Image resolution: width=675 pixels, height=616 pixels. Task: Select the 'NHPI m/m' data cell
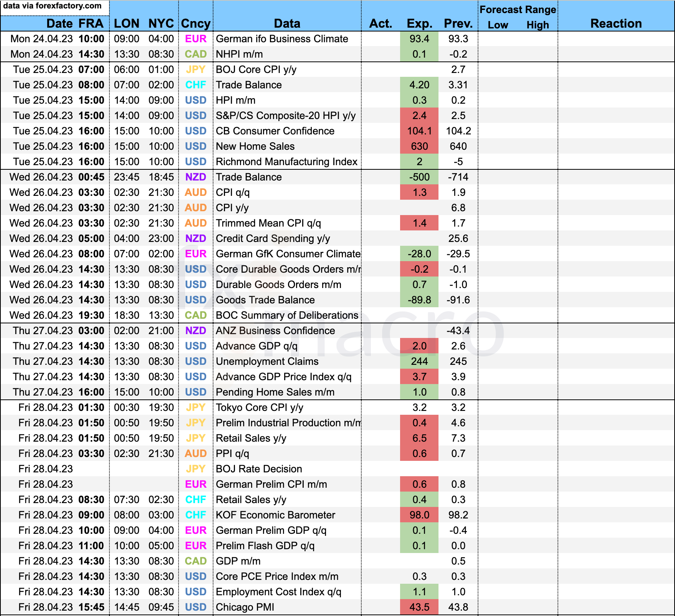[x=287, y=54]
